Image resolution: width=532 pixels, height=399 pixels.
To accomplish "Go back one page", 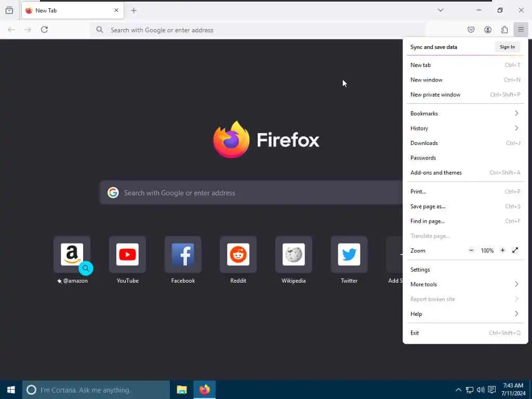I will coord(11,30).
